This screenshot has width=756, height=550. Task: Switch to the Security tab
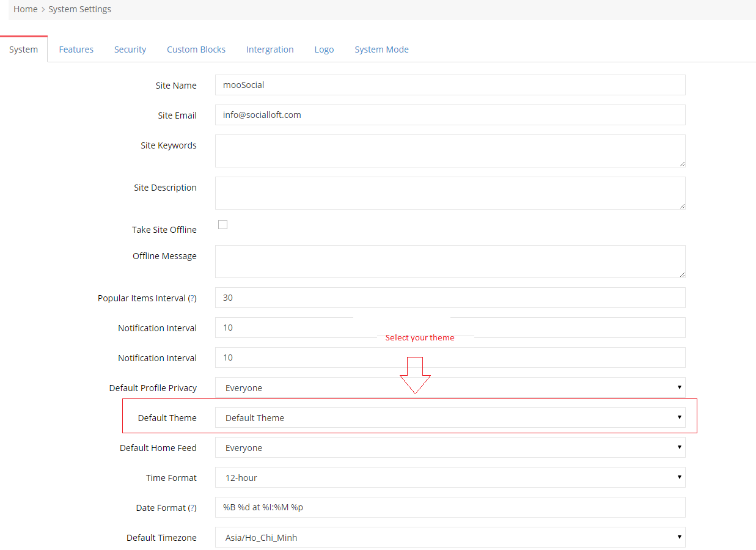130,50
